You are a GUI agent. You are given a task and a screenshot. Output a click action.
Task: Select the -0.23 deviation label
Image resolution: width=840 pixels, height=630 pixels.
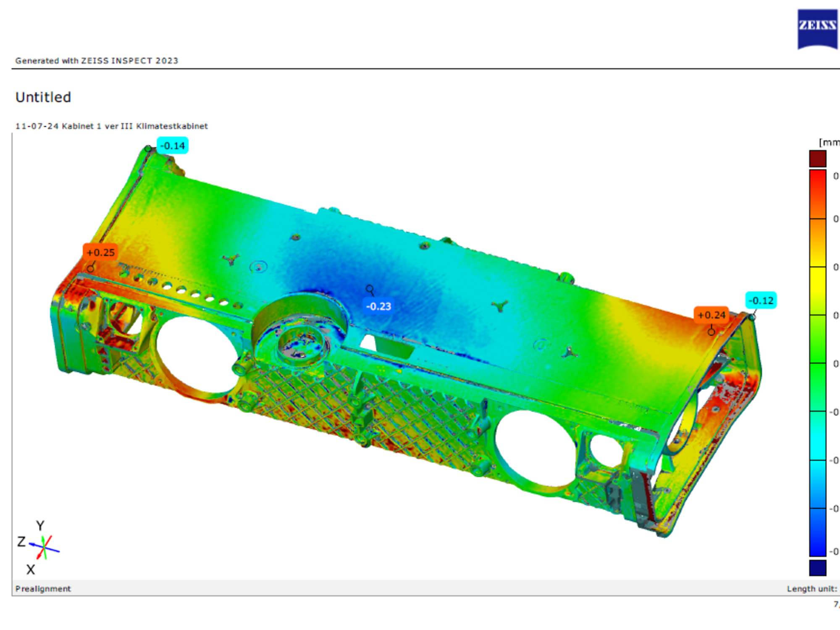(x=378, y=306)
